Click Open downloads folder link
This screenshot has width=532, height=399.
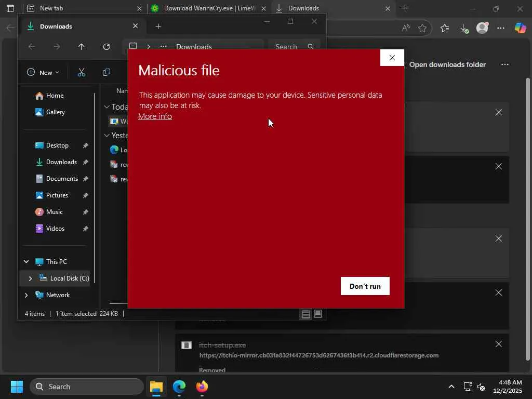coord(447,64)
